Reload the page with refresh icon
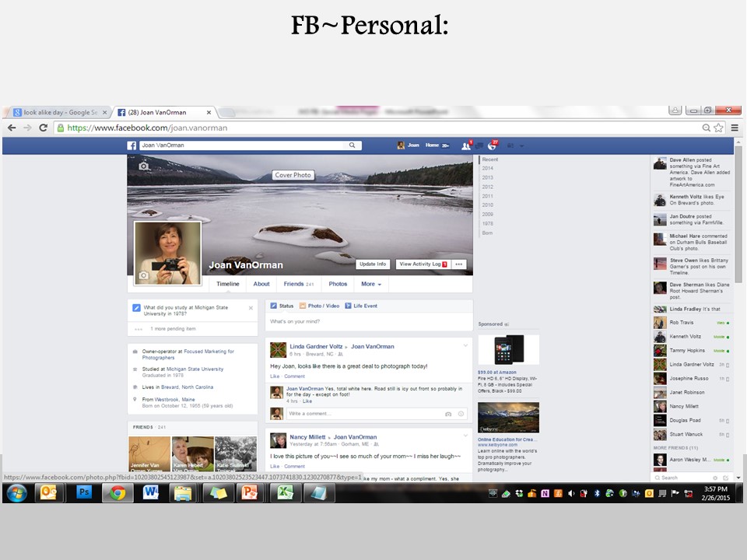This screenshot has width=747, height=560. click(44, 128)
